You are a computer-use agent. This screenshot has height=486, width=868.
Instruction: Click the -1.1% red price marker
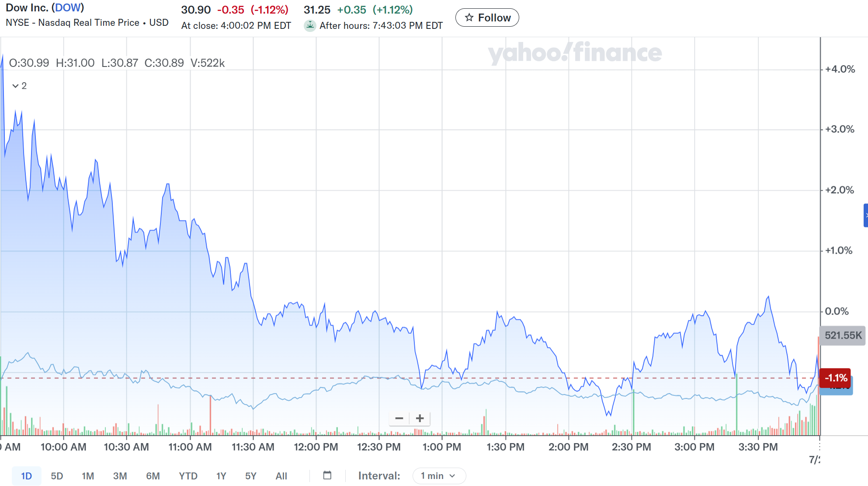point(835,378)
